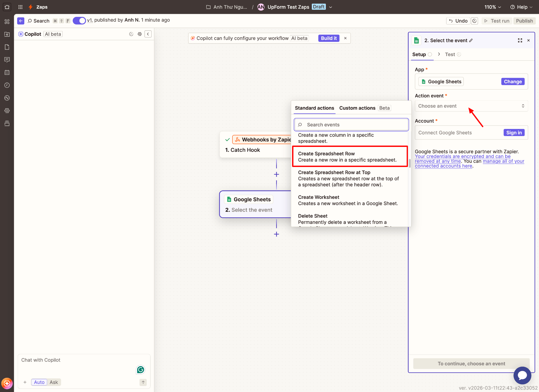Click the Change app button

(513, 82)
